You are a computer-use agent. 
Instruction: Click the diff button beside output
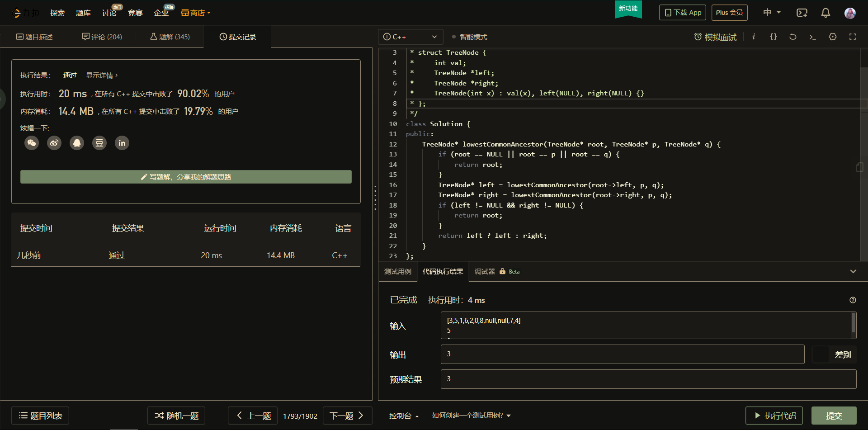coord(834,354)
